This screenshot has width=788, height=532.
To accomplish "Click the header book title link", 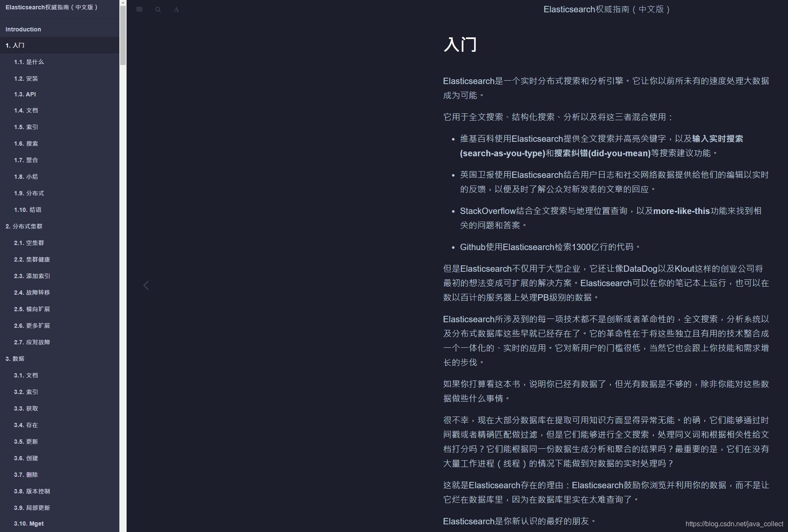I will (x=607, y=9).
